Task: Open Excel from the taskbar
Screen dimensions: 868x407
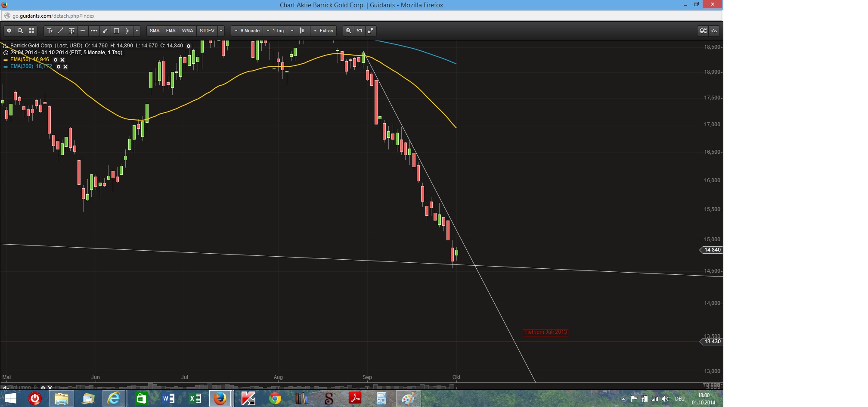Action: click(195, 398)
